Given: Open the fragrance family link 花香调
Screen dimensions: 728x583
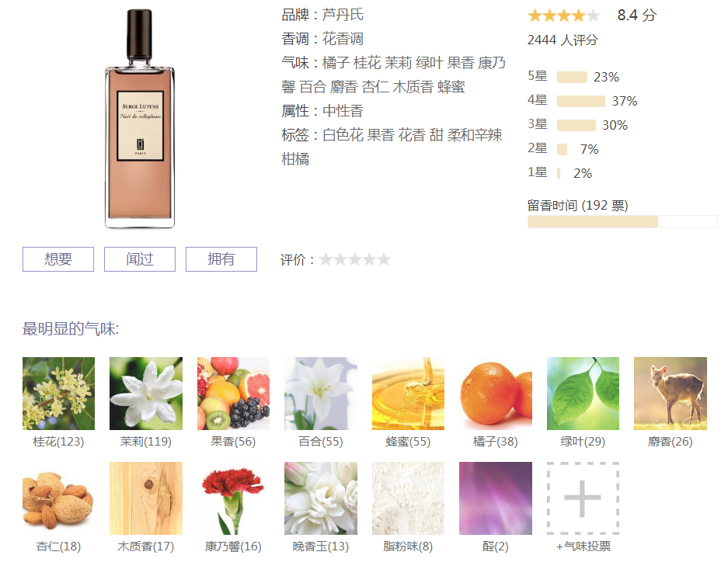Looking at the screenshot, I should click(x=343, y=39).
